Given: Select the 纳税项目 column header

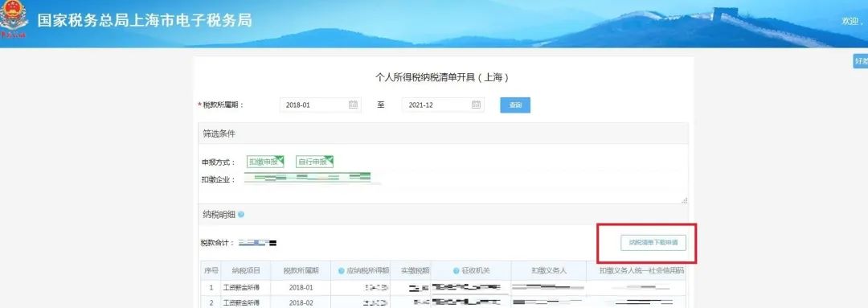Looking at the screenshot, I should pyautogui.click(x=246, y=270).
